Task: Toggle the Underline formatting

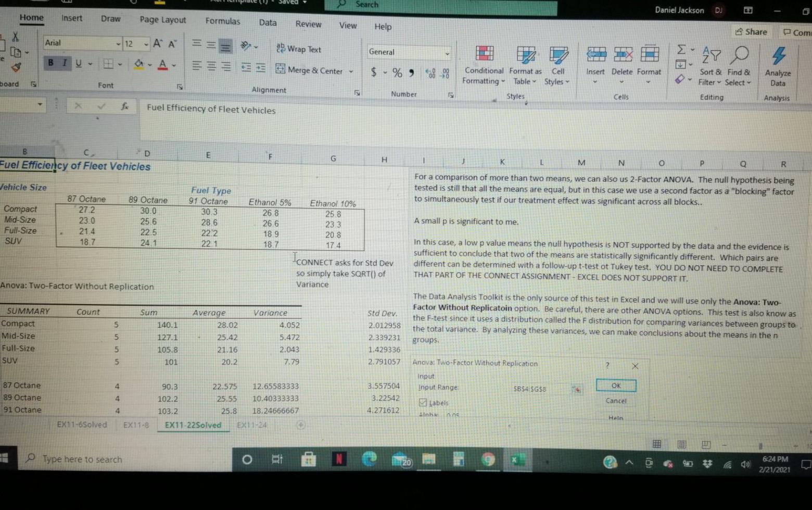Action: (78, 63)
